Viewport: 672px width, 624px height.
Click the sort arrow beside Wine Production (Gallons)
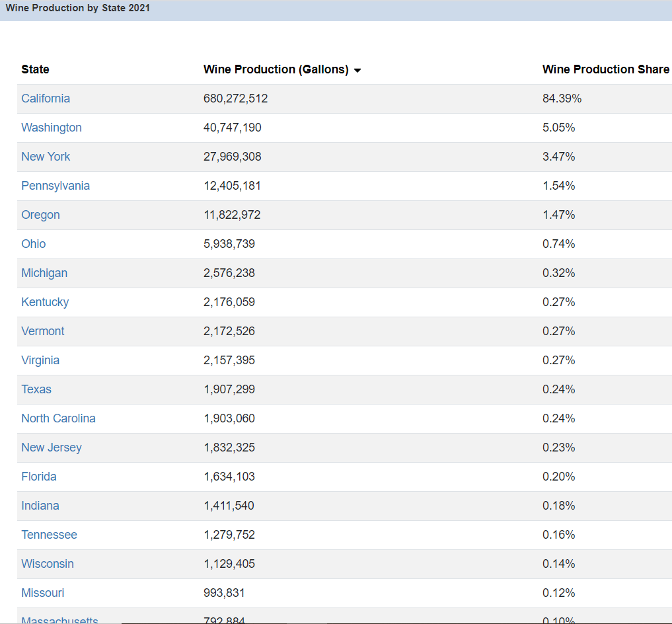[x=357, y=71]
